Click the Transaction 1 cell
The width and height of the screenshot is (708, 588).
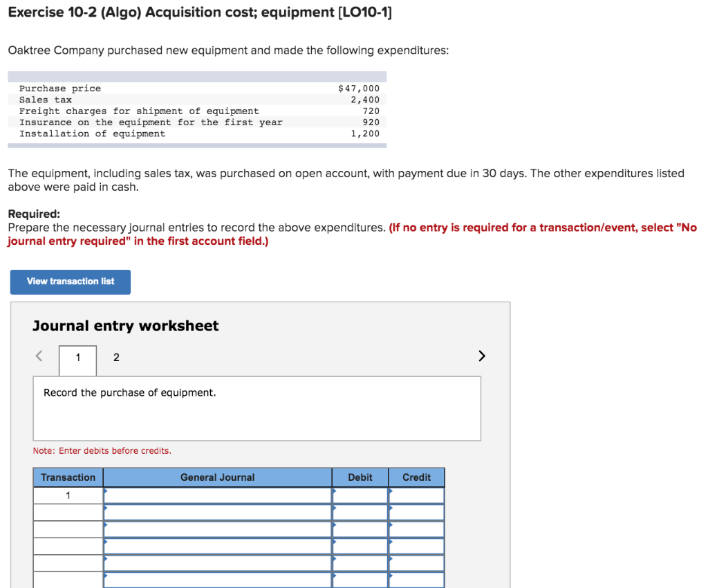[67, 495]
